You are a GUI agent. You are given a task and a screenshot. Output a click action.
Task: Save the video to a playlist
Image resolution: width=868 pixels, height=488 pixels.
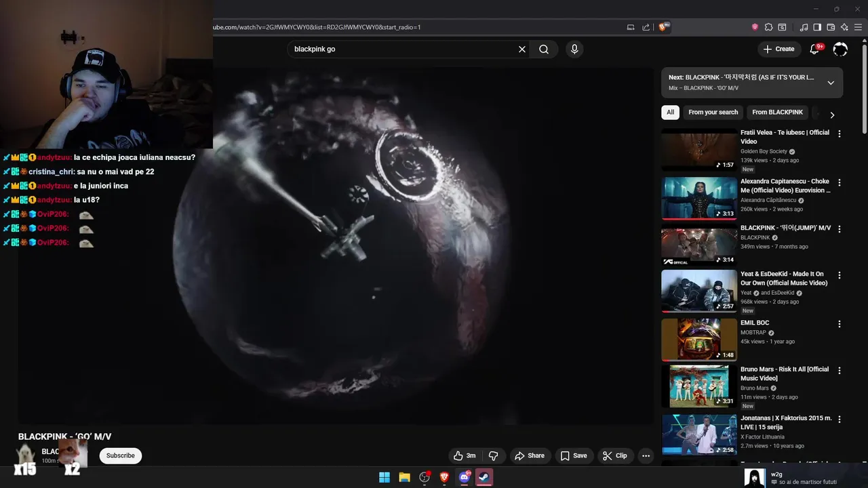[573, 455]
